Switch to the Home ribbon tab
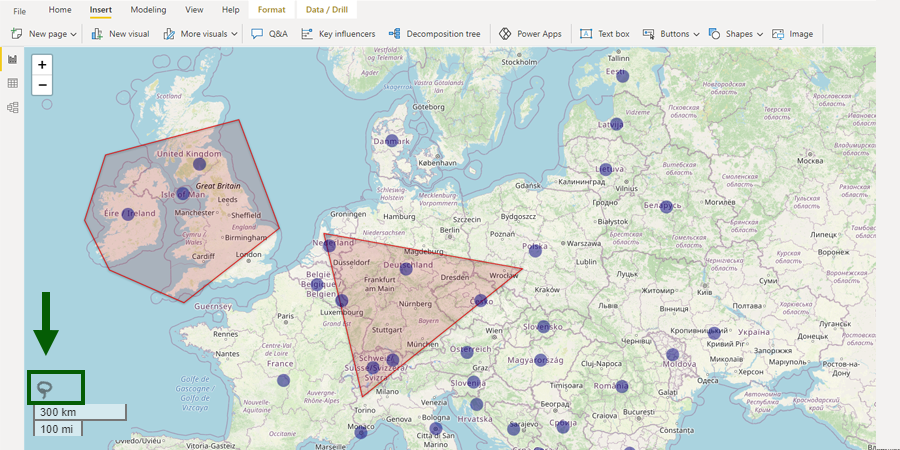 (x=60, y=10)
